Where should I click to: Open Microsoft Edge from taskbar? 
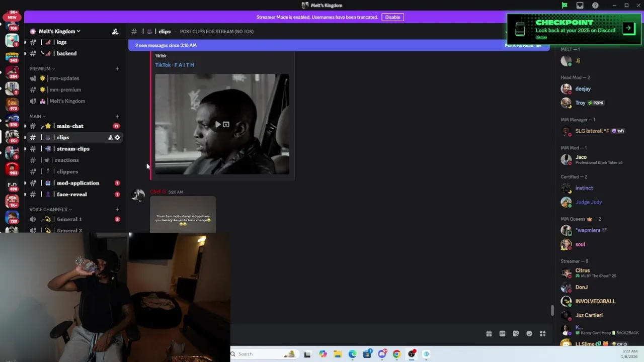coord(352,354)
